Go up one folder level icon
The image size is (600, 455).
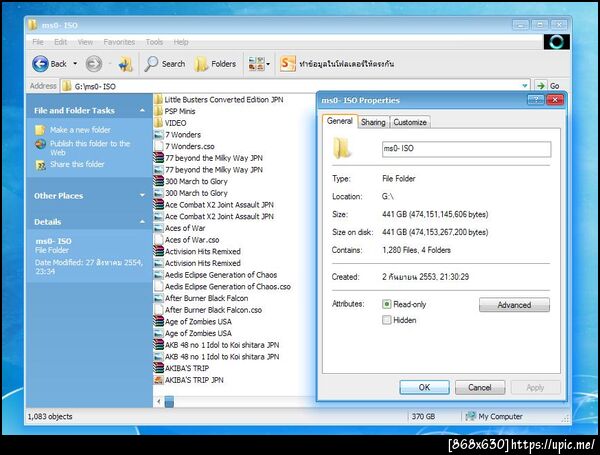(126, 64)
